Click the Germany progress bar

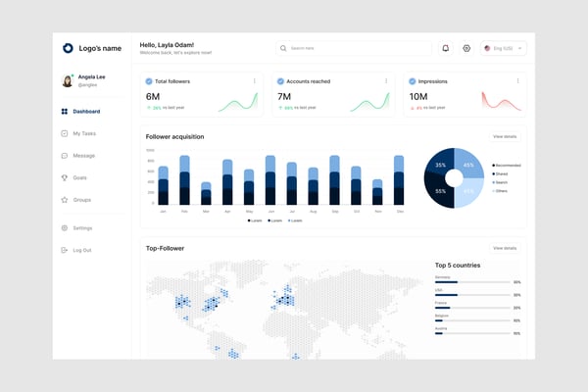click(472, 282)
